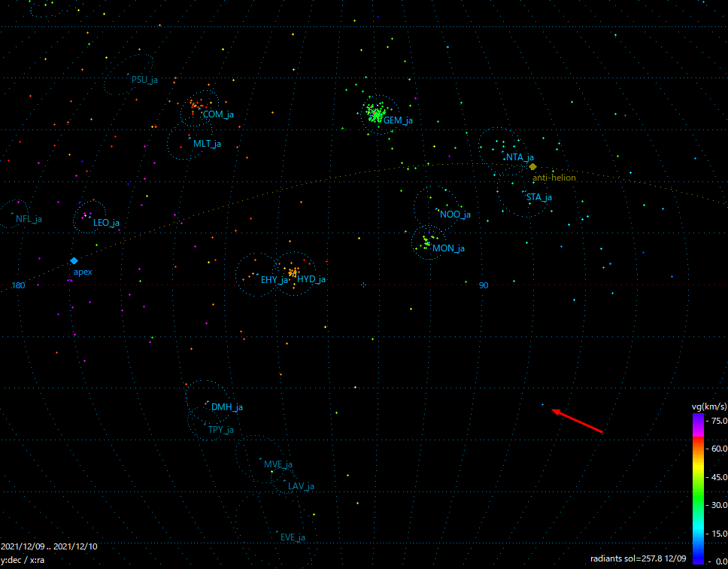This screenshot has width=728, height=569.
Task: Click the EVE_ja shower label
Action: [293, 538]
